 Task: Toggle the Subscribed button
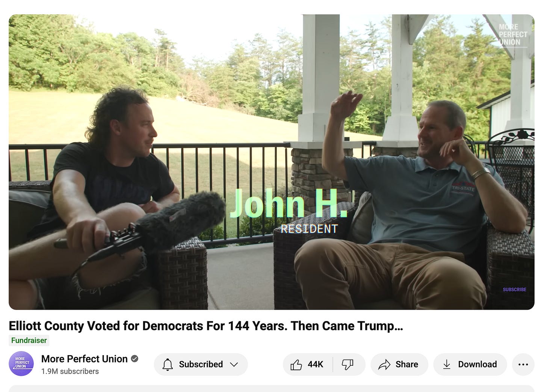(x=201, y=364)
